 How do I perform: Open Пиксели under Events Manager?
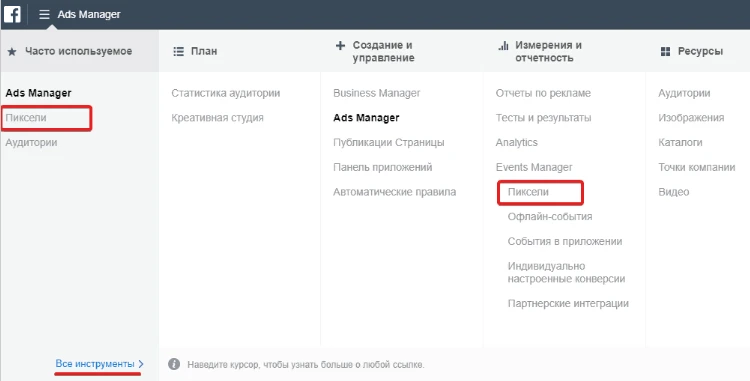point(528,192)
